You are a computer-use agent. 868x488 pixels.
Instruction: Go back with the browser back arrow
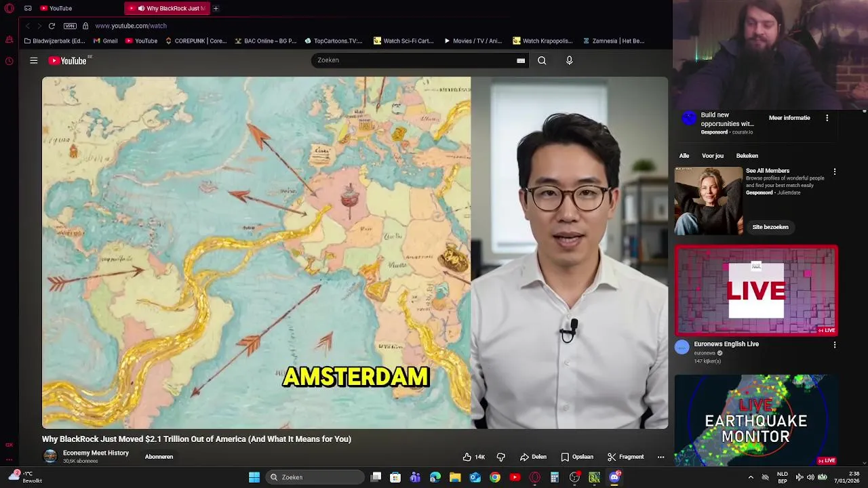tap(27, 26)
